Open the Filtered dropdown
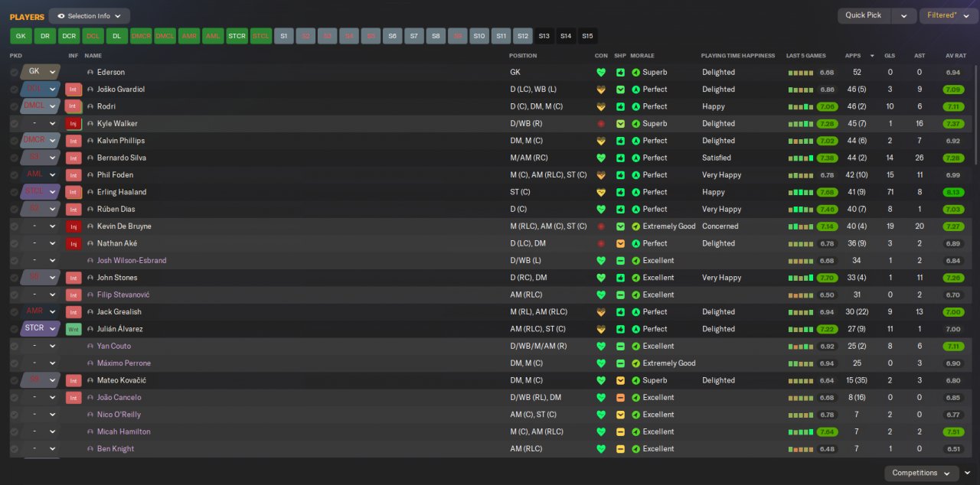This screenshot has width=980, height=485. pos(949,15)
